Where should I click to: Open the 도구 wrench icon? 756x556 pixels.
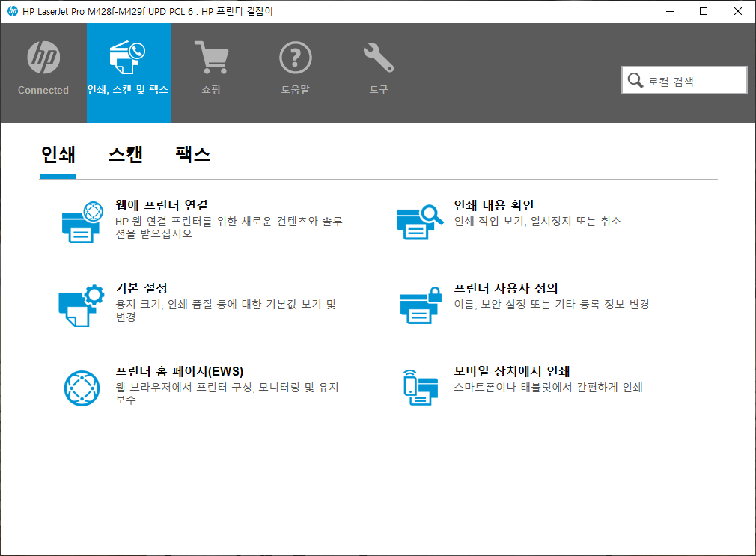tap(379, 58)
